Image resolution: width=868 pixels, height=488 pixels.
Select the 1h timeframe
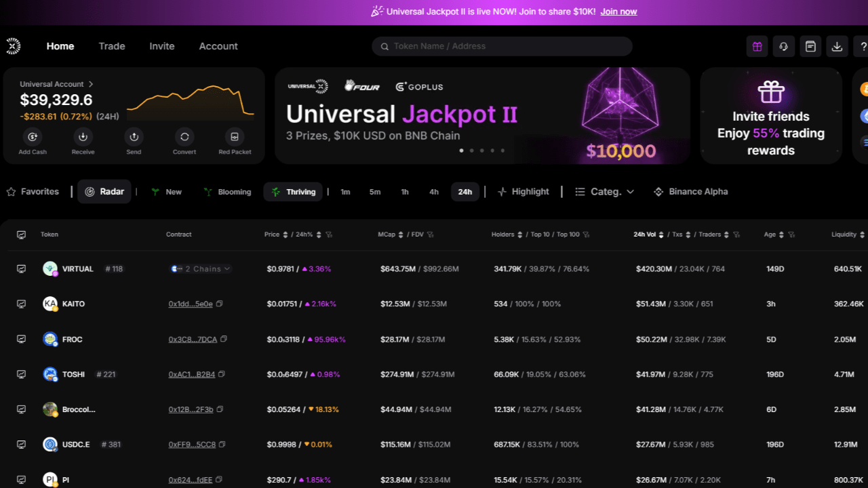pyautogui.click(x=405, y=192)
